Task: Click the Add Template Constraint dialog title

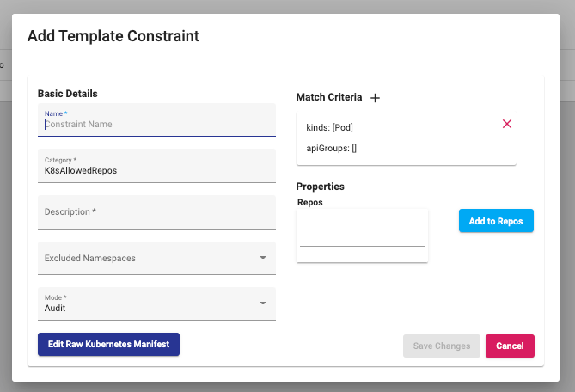Action: pos(113,36)
